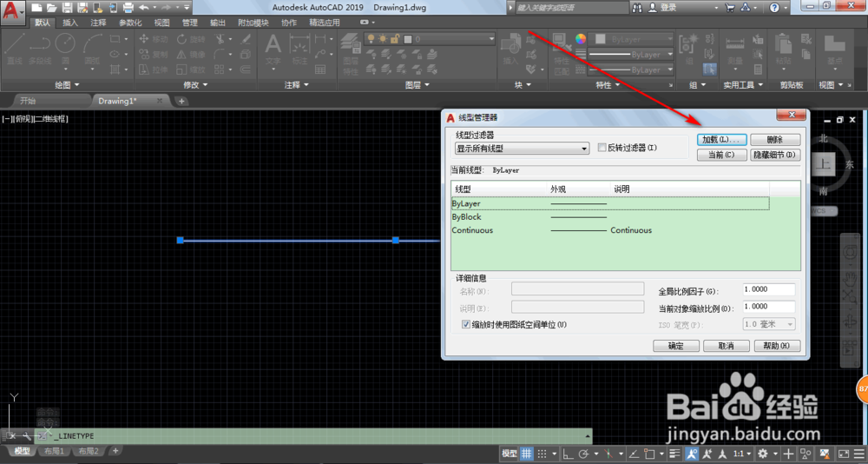Click the Open file folder icon

[x=51, y=8]
